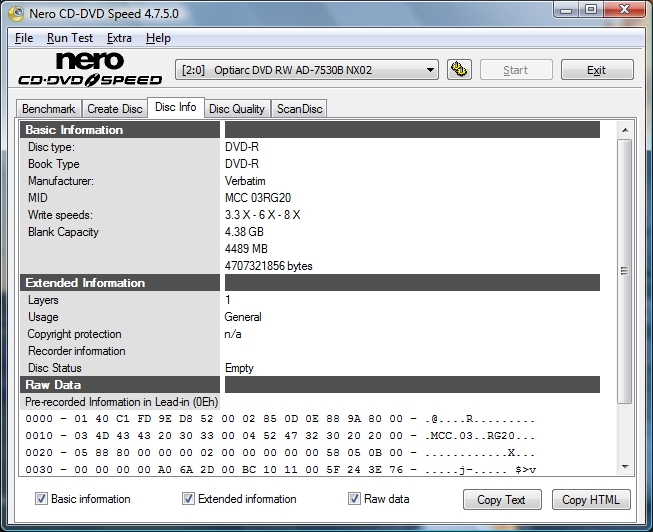
Task: Switch to the Benchmark tab
Action: point(49,109)
